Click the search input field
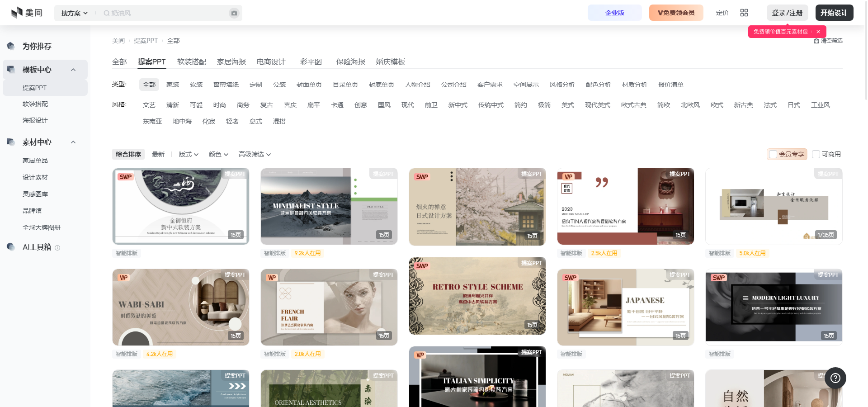Image resolution: width=868 pixels, height=407 pixels. (165, 13)
